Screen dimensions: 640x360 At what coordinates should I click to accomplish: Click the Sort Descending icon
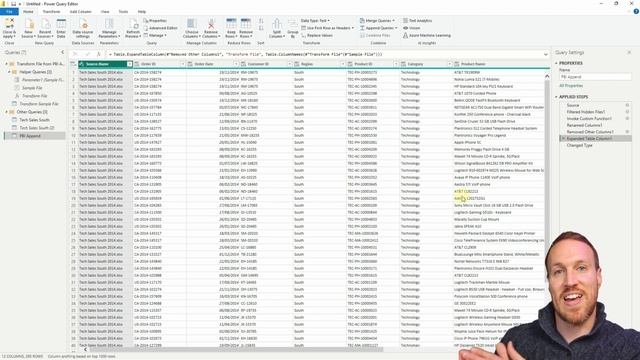[261, 28]
